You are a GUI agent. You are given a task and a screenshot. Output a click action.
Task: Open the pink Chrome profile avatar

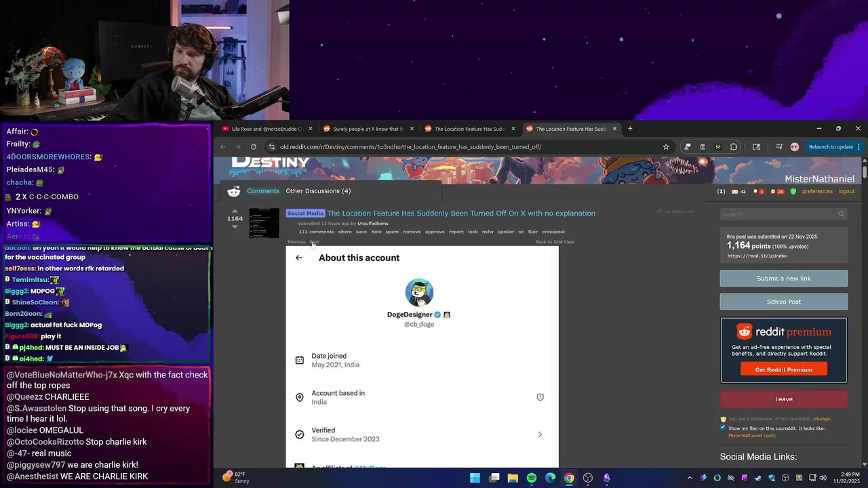click(795, 147)
